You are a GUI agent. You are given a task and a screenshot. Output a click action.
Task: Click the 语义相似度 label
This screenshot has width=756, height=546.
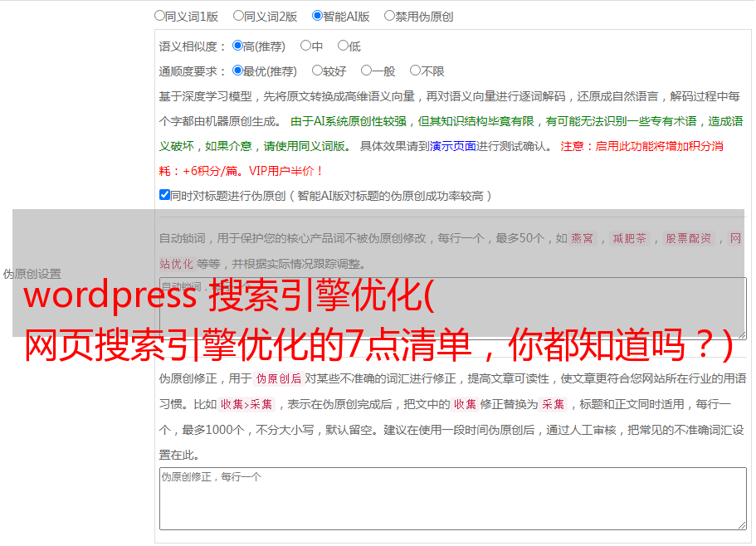(192, 46)
